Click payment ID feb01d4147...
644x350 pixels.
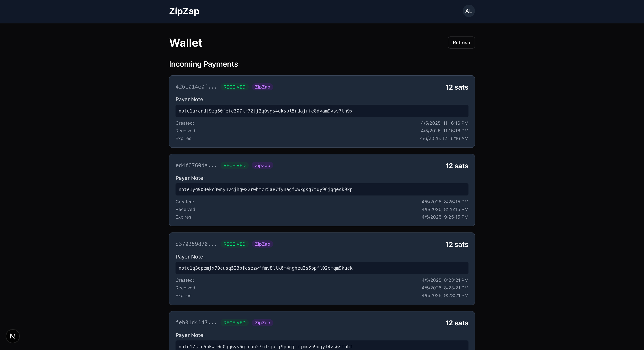[196, 323]
